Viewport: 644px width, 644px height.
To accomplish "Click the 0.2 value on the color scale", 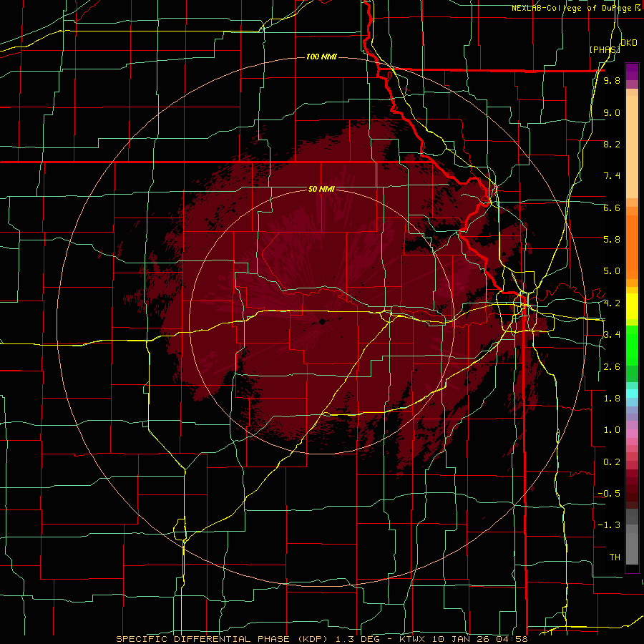I will (612, 462).
